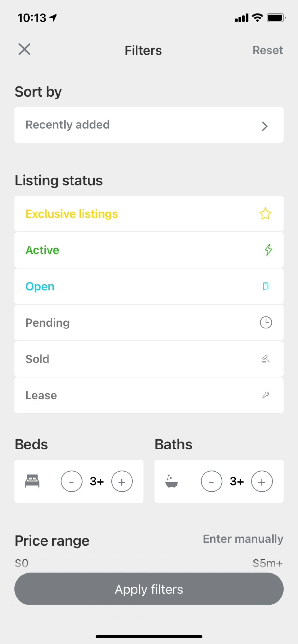This screenshot has width=298, height=644.
Task: Toggle the Pending listing status
Action: click(x=149, y=322)
